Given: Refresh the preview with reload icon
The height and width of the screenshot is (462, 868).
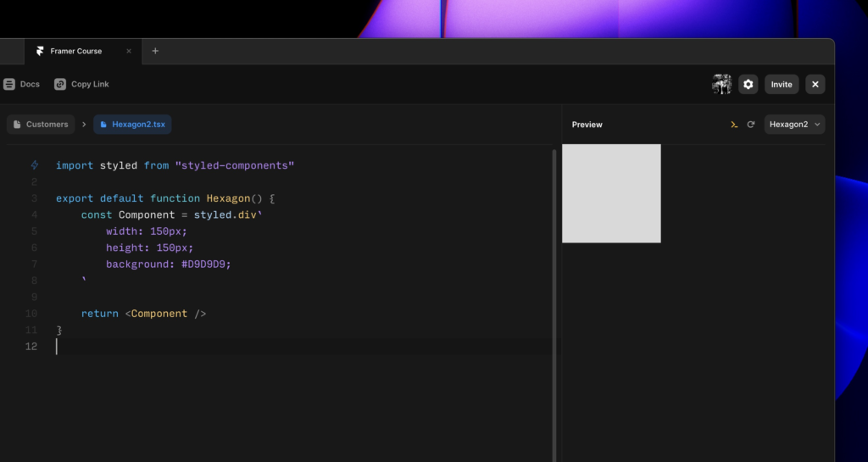Looking at the screenshot, I should (750, 125).
